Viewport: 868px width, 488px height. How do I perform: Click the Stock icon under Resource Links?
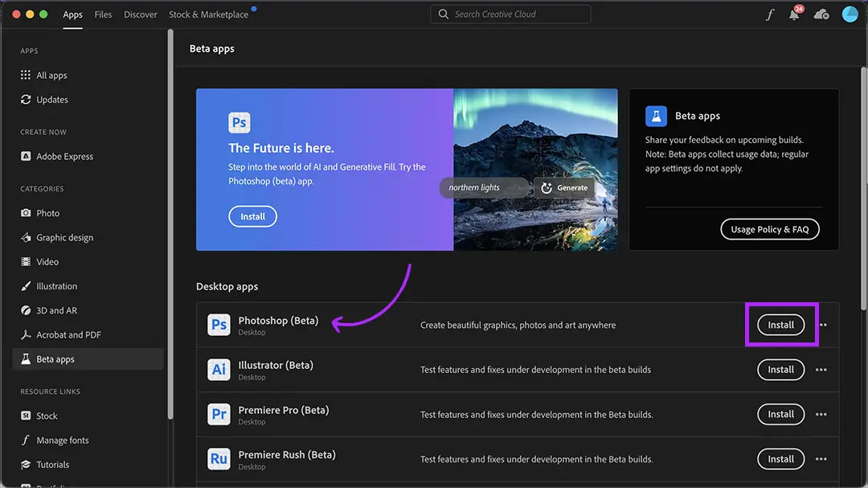tap(26, 416)
